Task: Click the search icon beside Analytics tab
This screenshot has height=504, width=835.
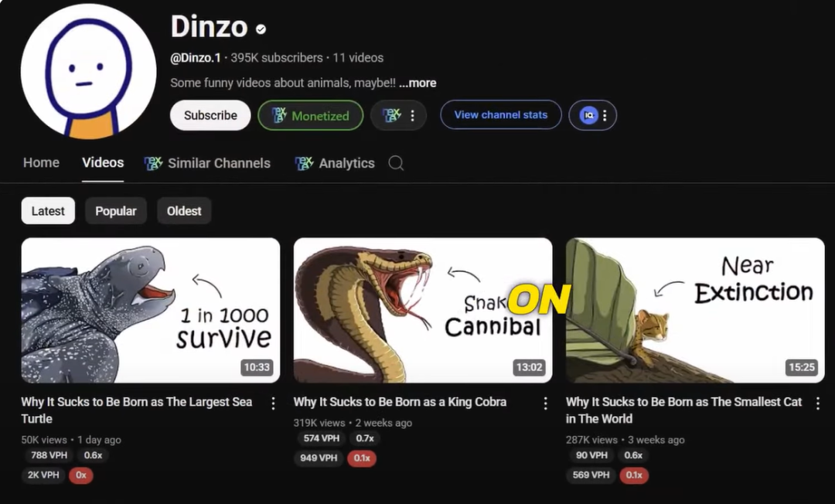Action: [x=396, y=163]
